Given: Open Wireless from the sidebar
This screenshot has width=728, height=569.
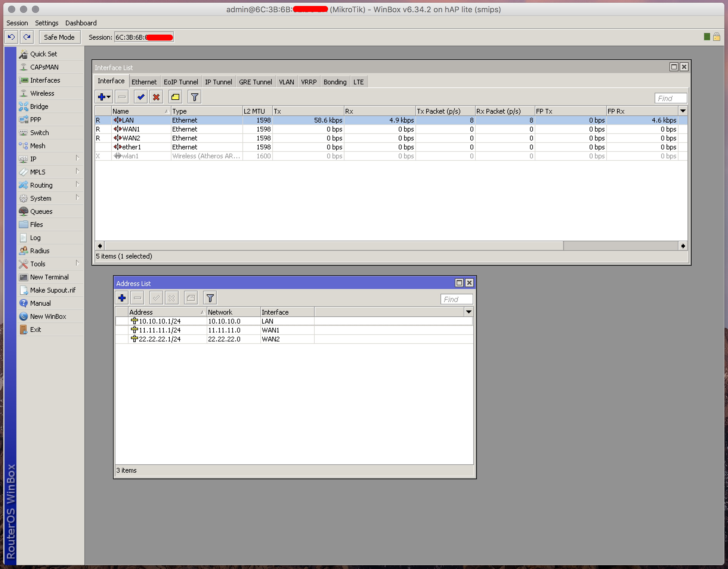Looking at the screenshot, I should pos(42,93).
